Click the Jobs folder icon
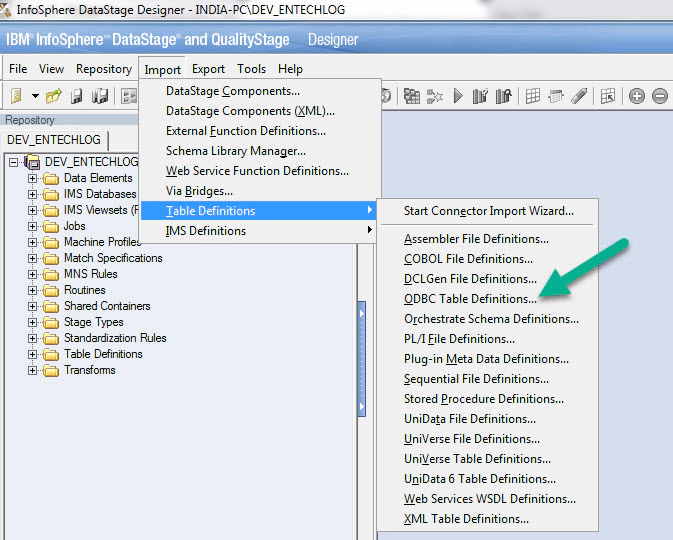 pyautogui.click(x=51, y=226)
